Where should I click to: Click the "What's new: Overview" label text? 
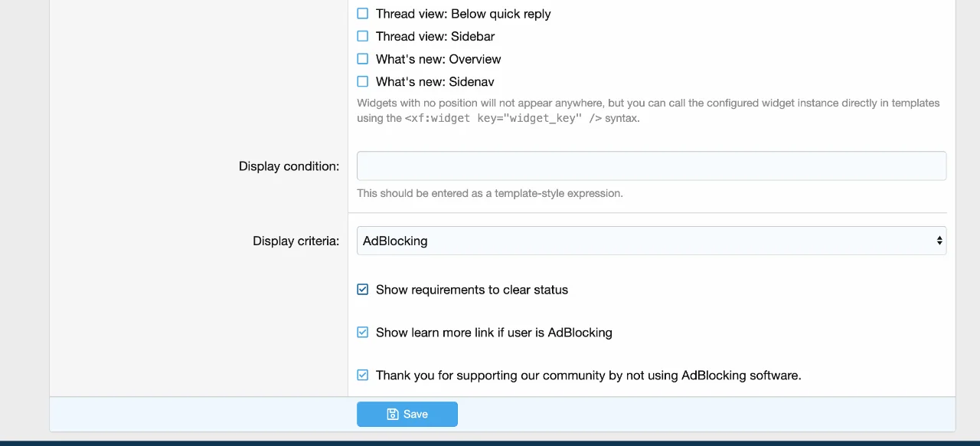tap(438, 59)
